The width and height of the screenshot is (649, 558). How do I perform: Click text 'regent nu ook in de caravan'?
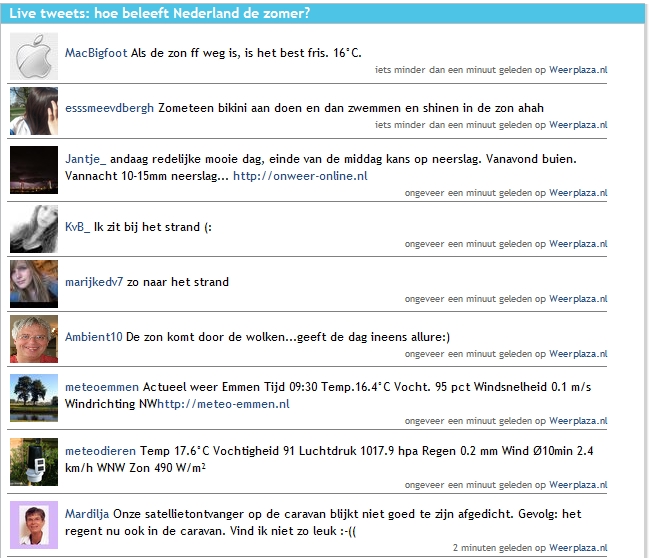tap(146, 531)
